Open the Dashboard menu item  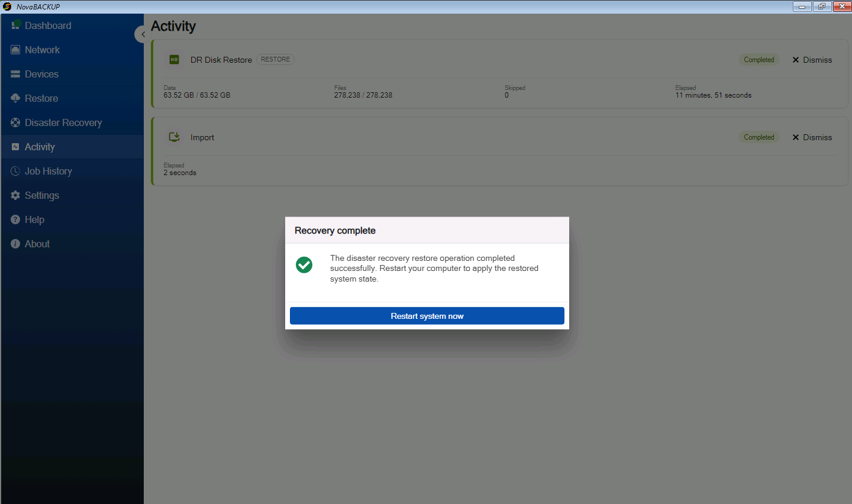tap(72, 25)
